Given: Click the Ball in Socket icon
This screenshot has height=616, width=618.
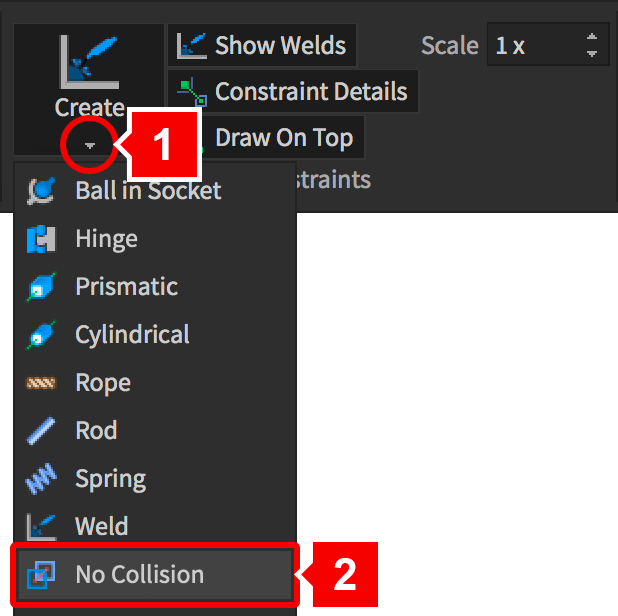Looking at the screenshot, I should point(42,190).
